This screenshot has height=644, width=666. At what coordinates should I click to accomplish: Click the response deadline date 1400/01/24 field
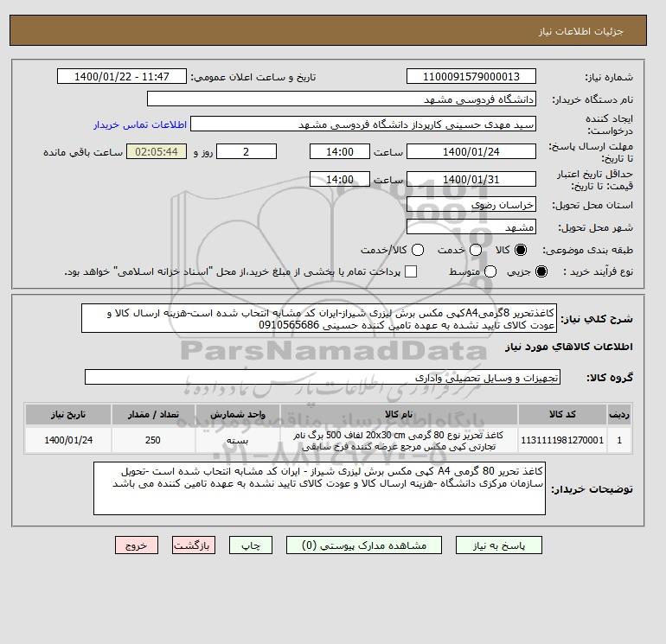[471, 151]
